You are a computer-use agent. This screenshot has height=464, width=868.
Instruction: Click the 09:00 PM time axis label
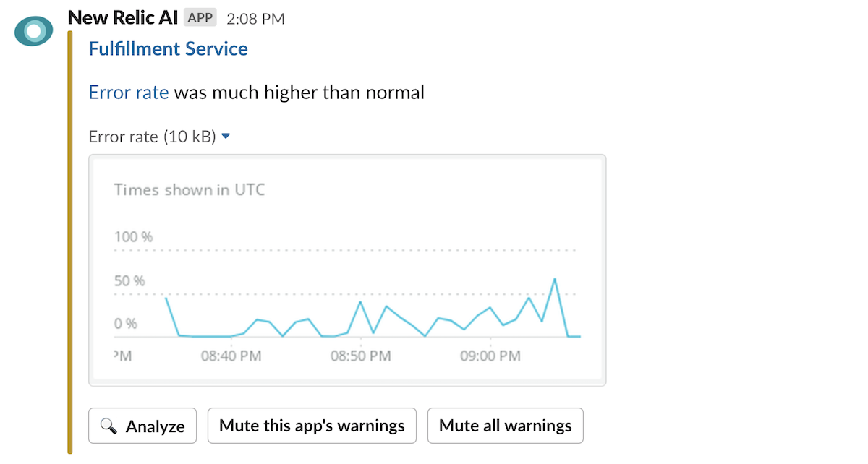click(x=490, y=356)
